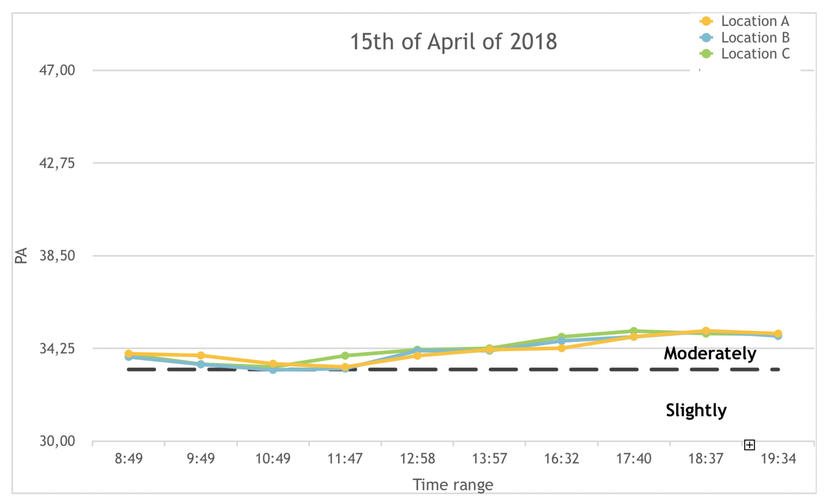The height and width of the screenshot is (504, 827).
Task: Click the orange Location A point at 16:32
Action: tap(562, 348)
